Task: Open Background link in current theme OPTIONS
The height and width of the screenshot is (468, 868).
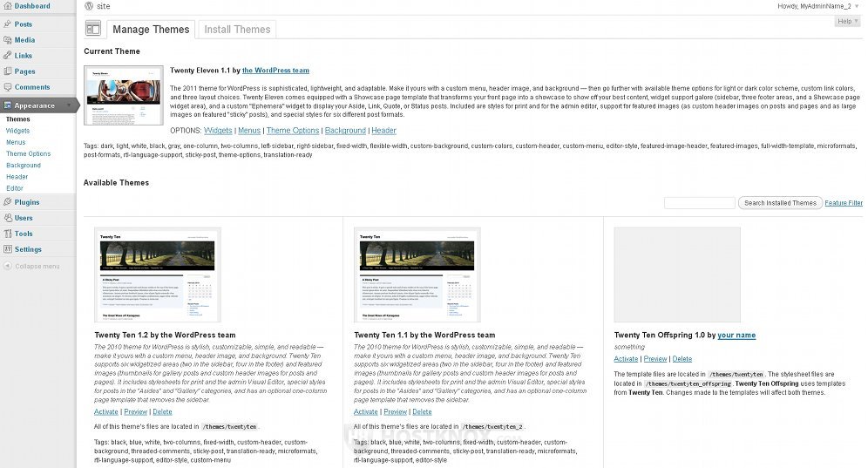Action: 345,131
